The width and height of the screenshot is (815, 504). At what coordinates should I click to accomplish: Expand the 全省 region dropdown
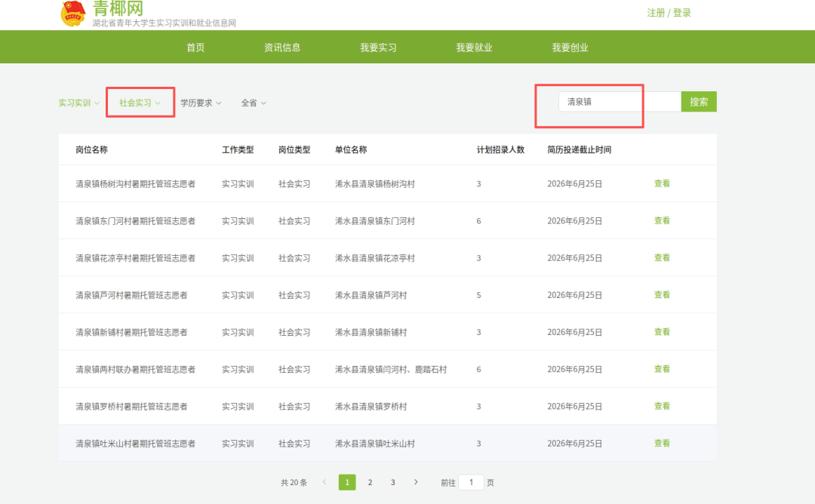[x=253, y=103]
